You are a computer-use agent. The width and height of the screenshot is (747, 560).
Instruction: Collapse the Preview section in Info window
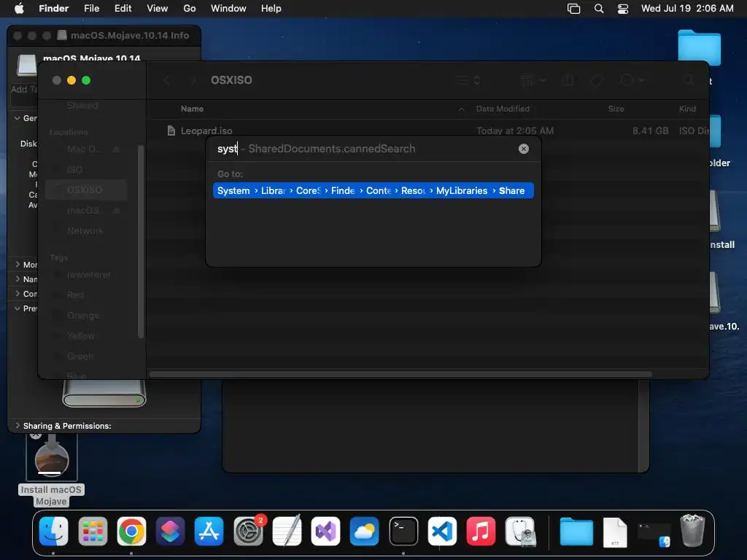coord(18,308)
